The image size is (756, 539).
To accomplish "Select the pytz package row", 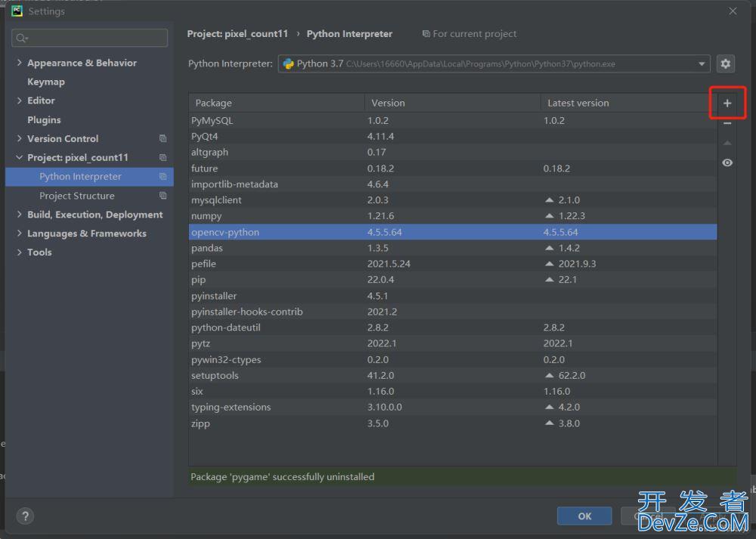I will (453, 343).
